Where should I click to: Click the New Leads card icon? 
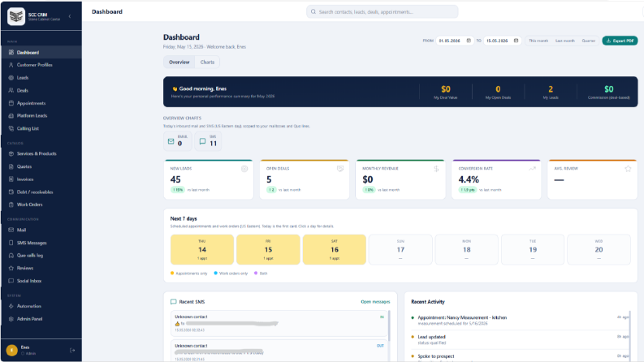point(244,169)
